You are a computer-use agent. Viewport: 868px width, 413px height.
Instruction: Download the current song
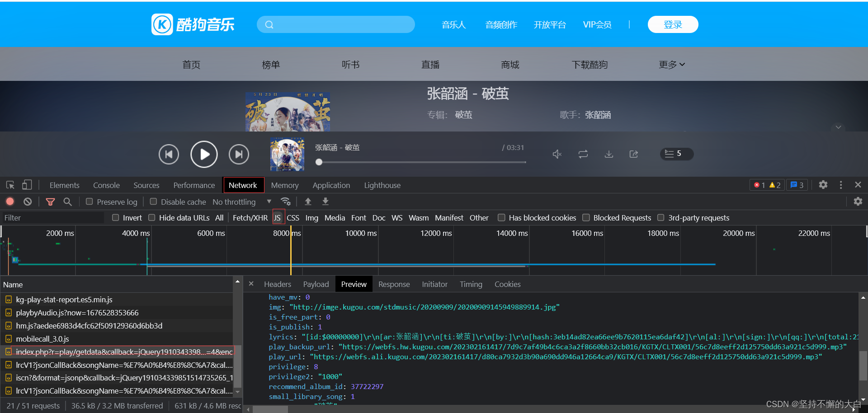(609, 154)
